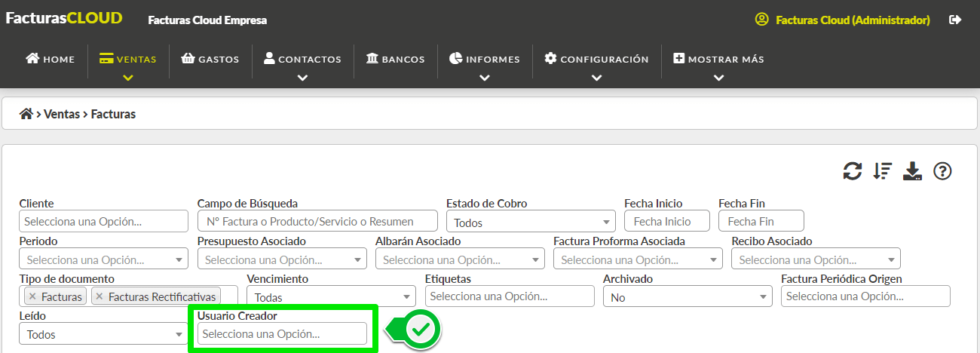Screen dimensions: 980x353
Task: Click the logout icon in the header
Action: (956, 20)
